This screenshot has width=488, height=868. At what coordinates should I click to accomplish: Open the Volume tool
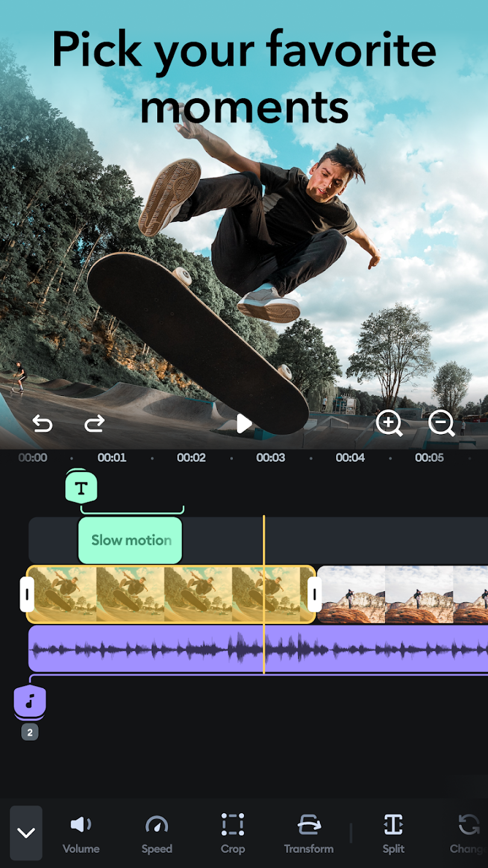point(81,833)
